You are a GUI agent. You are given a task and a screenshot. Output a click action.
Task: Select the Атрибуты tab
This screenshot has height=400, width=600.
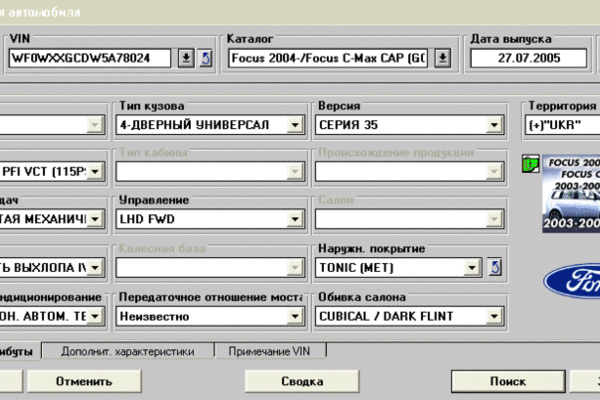tap(19, 351)
